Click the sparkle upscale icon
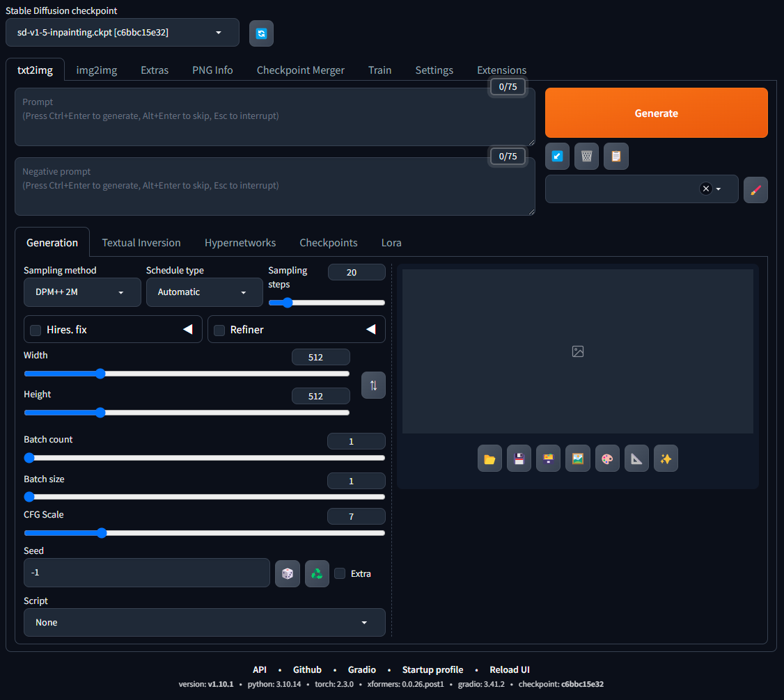 pos(666,459)
